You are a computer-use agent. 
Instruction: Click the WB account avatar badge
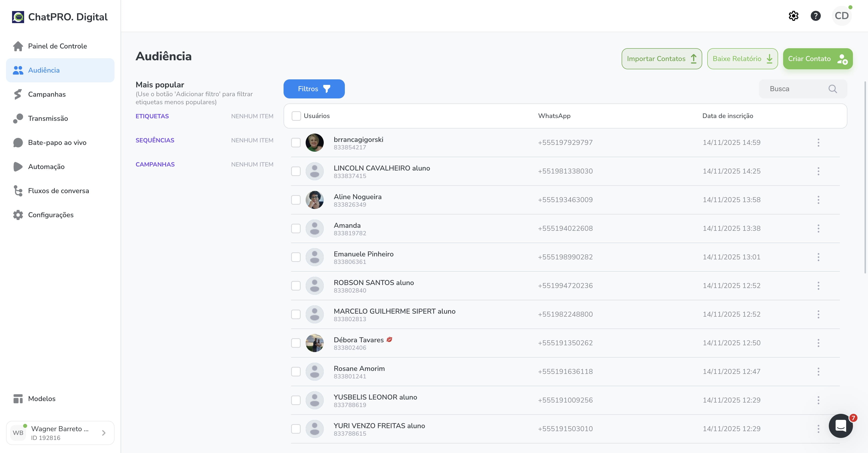(x=18, y=433)
